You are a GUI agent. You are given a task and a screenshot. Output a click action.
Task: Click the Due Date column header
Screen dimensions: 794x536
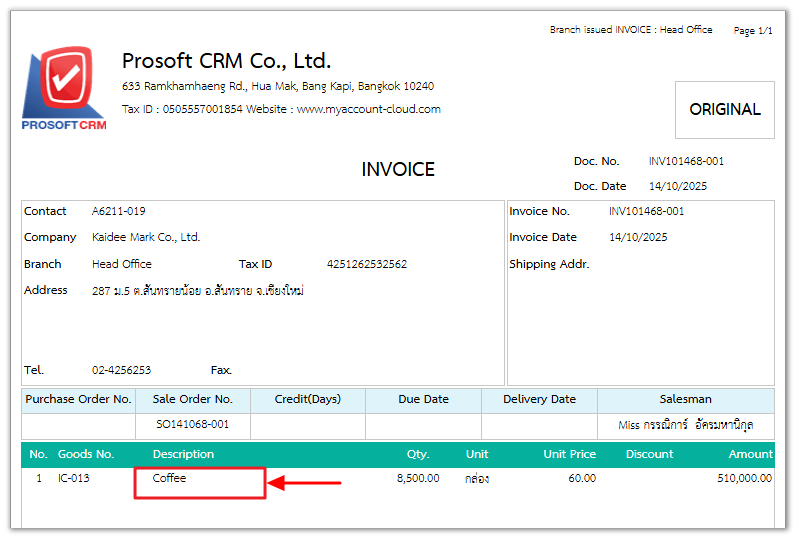pyautogui.click(x=423, y=399)
